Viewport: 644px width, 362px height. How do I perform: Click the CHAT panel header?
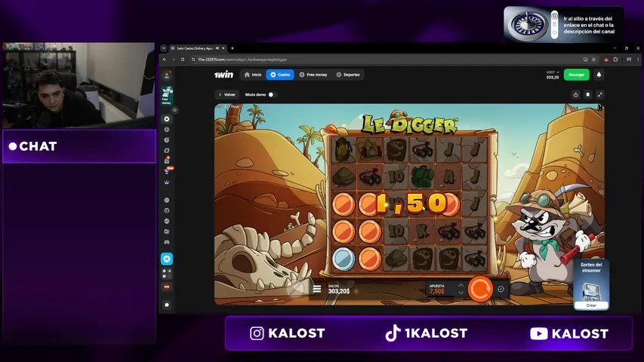pyautogui.click(x=79, y=146)
